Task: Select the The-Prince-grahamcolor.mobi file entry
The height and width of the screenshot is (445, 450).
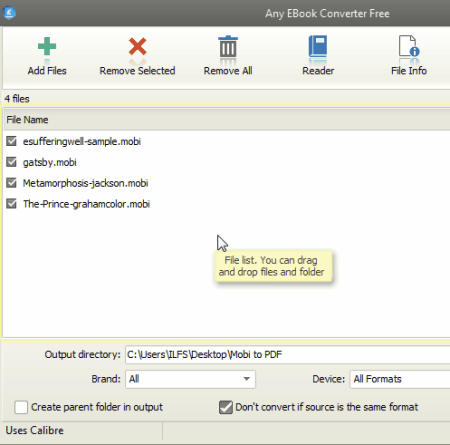Action: pyautogui.click(x=86, y=204)
